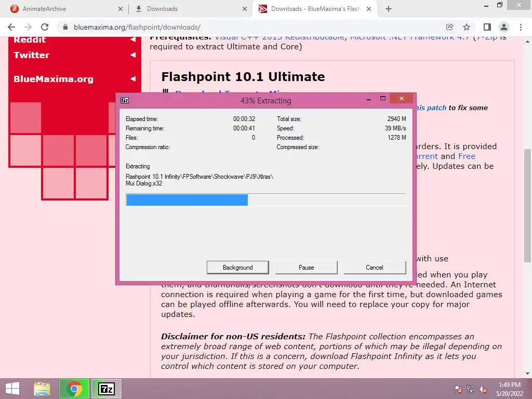This screenshot has width=532, height=399.
Task: Click the arrow beside BlueMaxima.org
Action: 133,79
